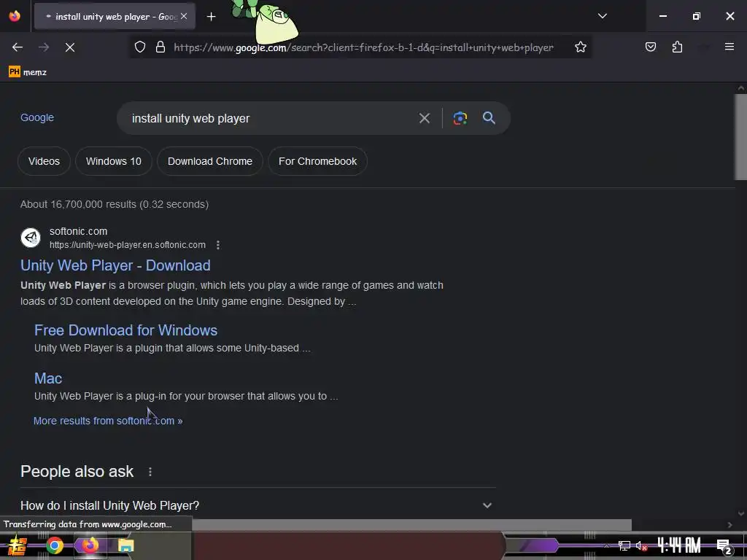Clear the Google search box
This screenshot has height=560, width=747.
(424, 118)
